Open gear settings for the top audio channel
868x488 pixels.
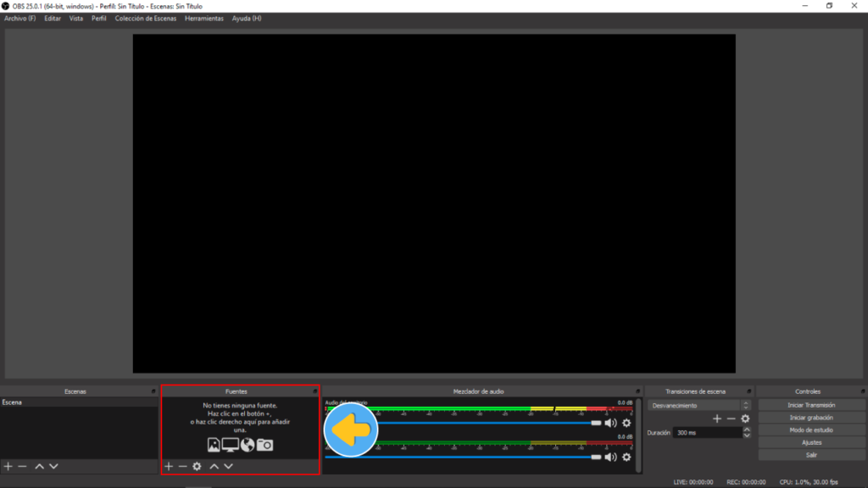[x=626, y=423]
